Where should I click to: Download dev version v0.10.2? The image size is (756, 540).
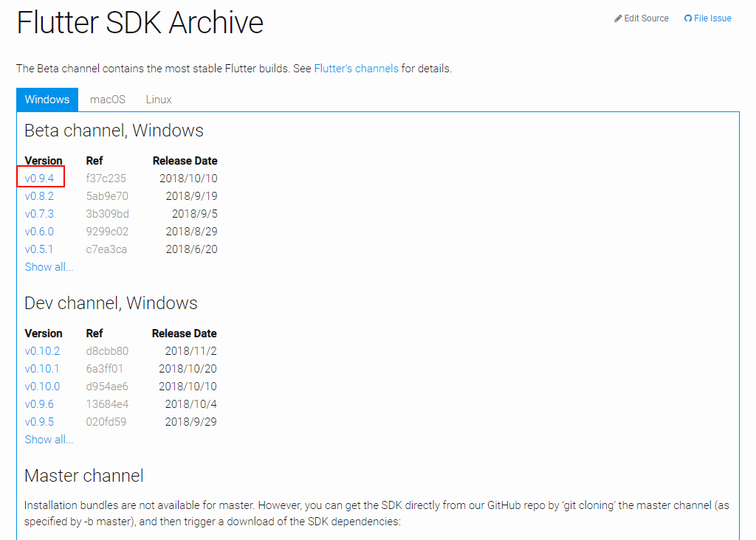tap(42, 351)
